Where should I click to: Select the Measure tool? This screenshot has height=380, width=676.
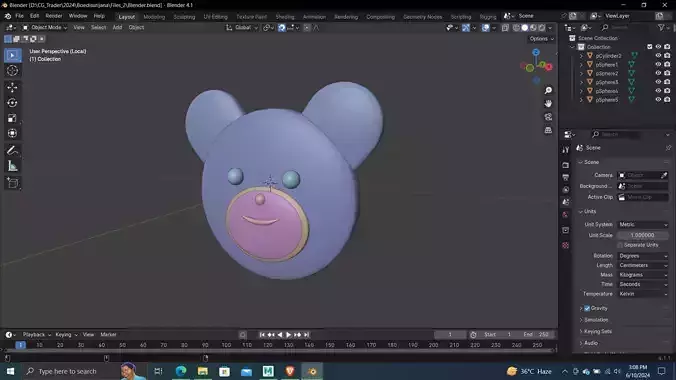(x=12, y=166)
